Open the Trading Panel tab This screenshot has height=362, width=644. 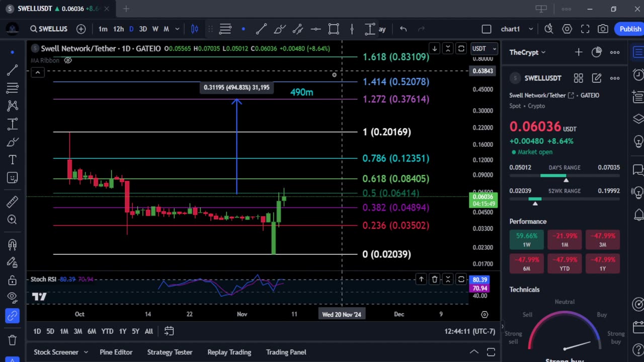coord(286,352)
